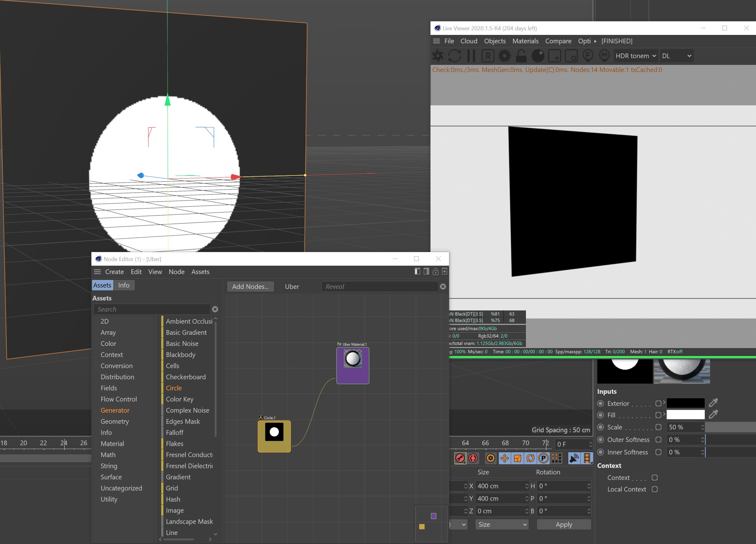Toggle the Live Viewer lock resolution icon

coord(521,56)
